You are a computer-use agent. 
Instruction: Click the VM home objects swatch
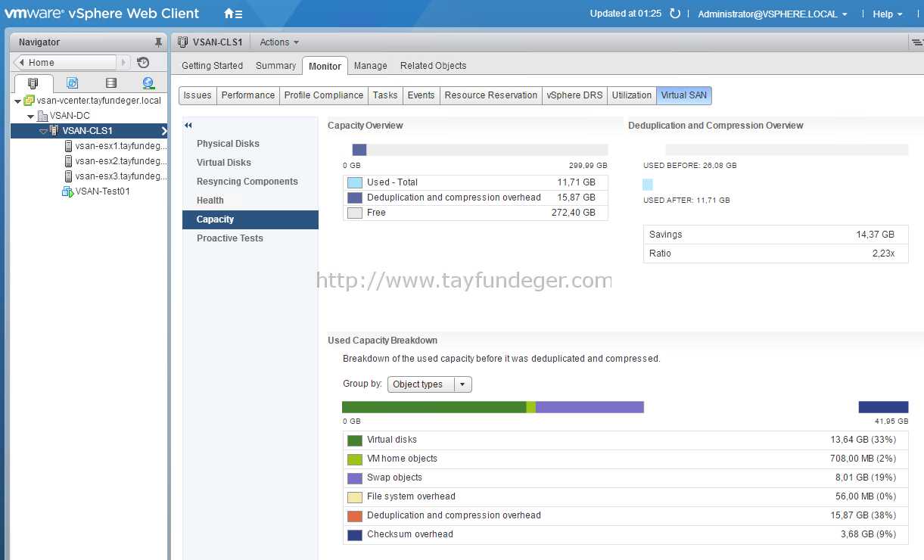[355, 459]
